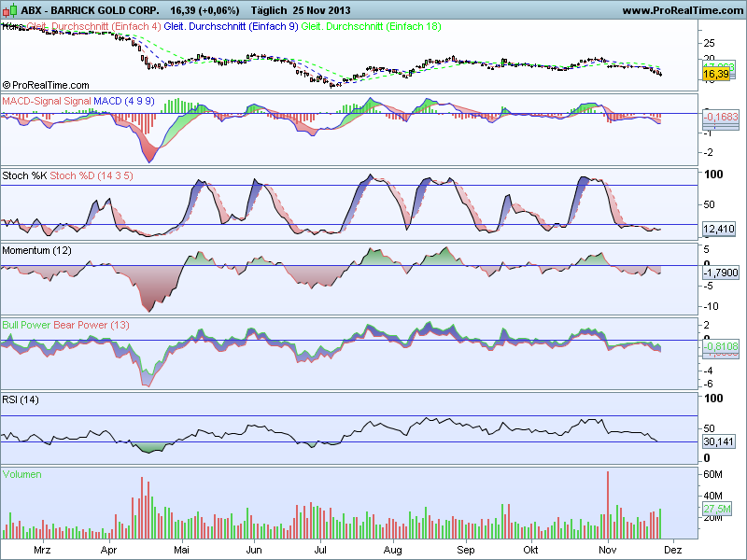The width and height of the screenshot is (747, 560).
Task: Click the Bull Power label
Action: pos(27,325)
